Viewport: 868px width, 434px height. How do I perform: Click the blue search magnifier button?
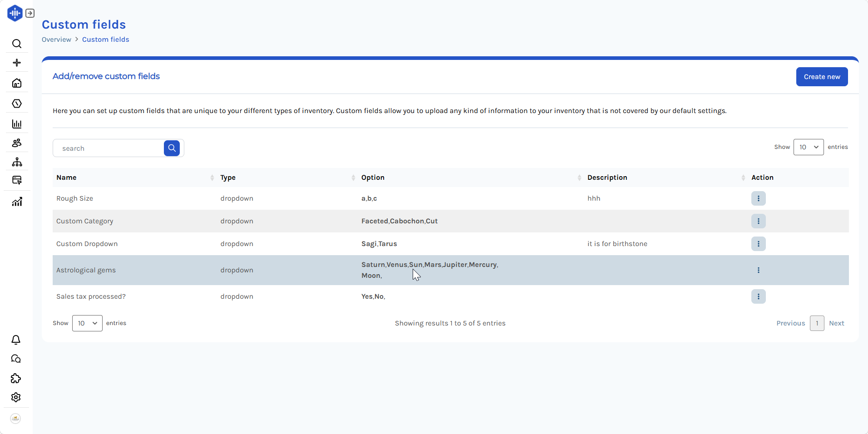click(x=172, y=148)
